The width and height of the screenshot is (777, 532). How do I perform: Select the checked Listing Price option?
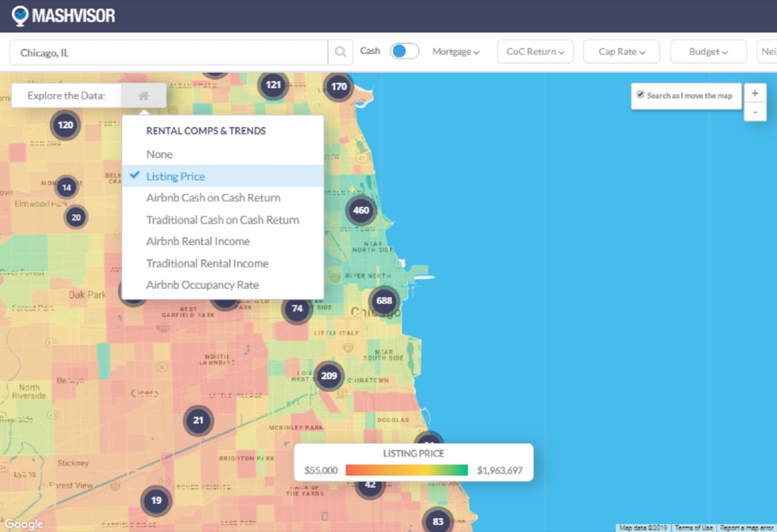pos(175,176)
